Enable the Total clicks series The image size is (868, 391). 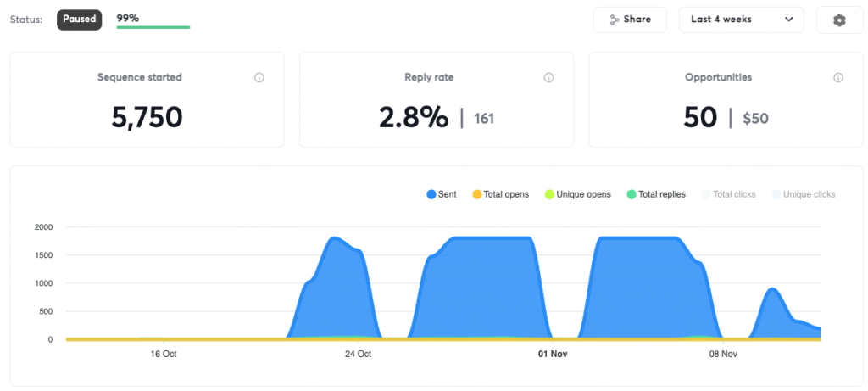click(x=728, y=194)
